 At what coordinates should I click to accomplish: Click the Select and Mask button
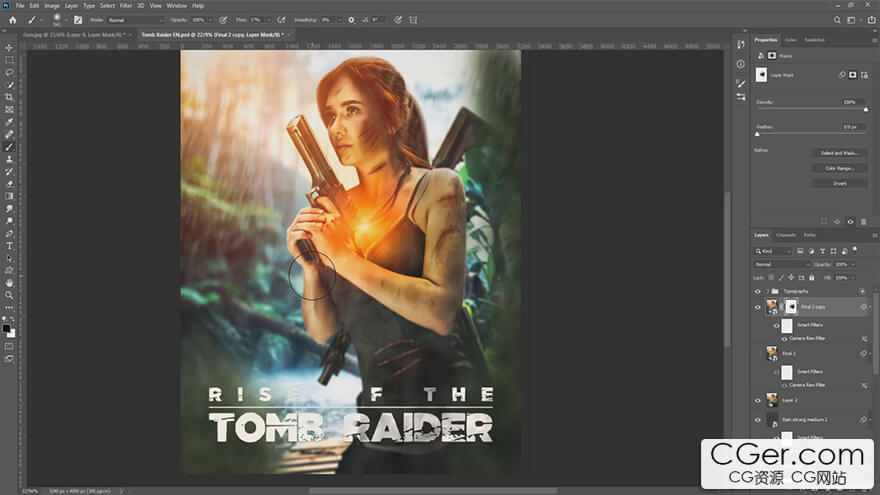click(x=839, y=153)
